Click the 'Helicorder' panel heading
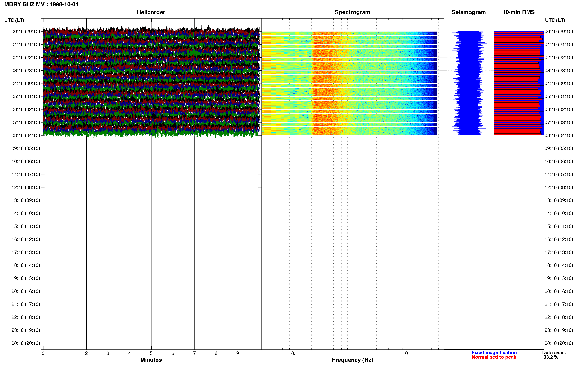 coord(151,12)
